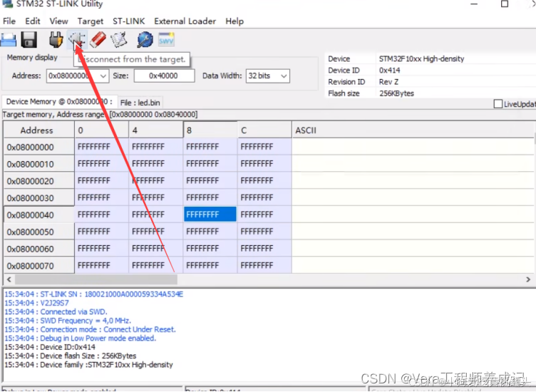Screen dimensions: 536x392
Task: Expand the Address combo box dropdown
Action: [103, 76]
